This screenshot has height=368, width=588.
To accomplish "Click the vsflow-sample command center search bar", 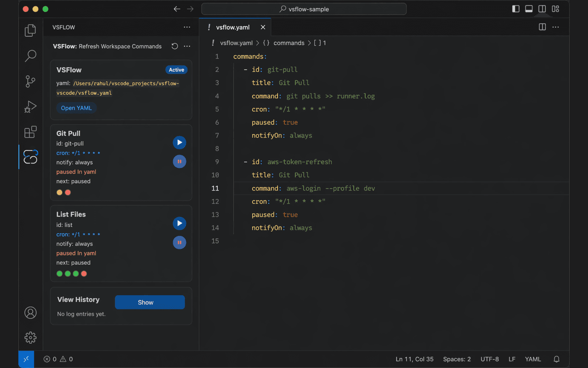I will (303, 9).
